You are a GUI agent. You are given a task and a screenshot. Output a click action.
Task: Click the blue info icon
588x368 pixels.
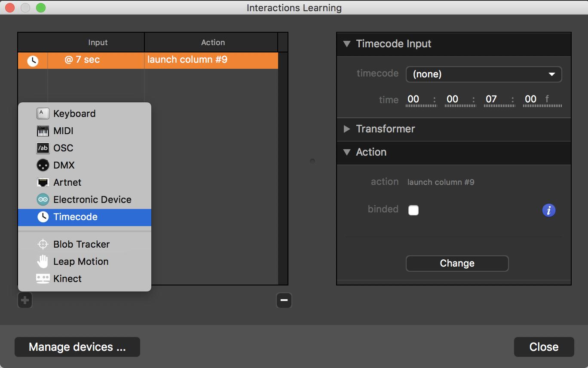[x=548, y=210]
